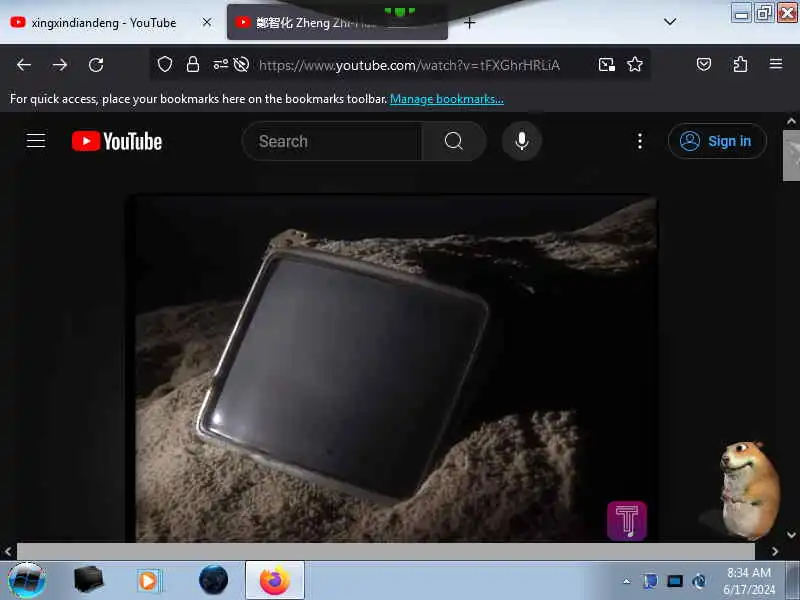Click the purple T music watermark
The width and height of the screenshot is (800, 600).
point(627,520)
